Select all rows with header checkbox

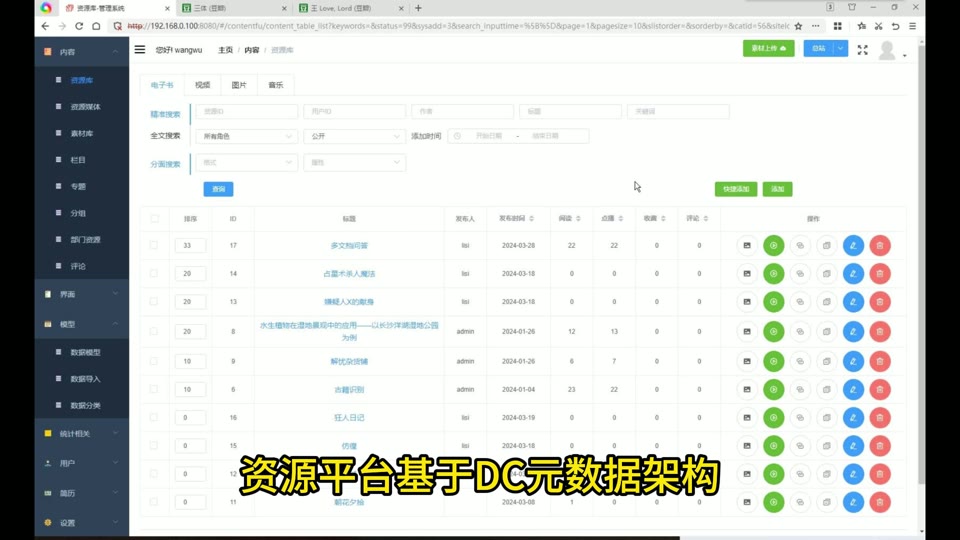(x=154, y=219)
